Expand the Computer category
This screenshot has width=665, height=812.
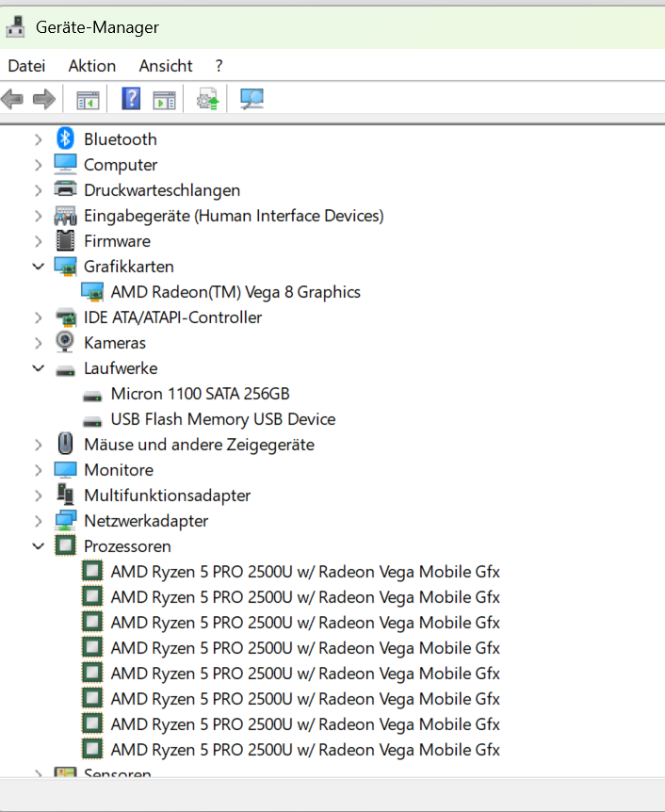[38, 165]
